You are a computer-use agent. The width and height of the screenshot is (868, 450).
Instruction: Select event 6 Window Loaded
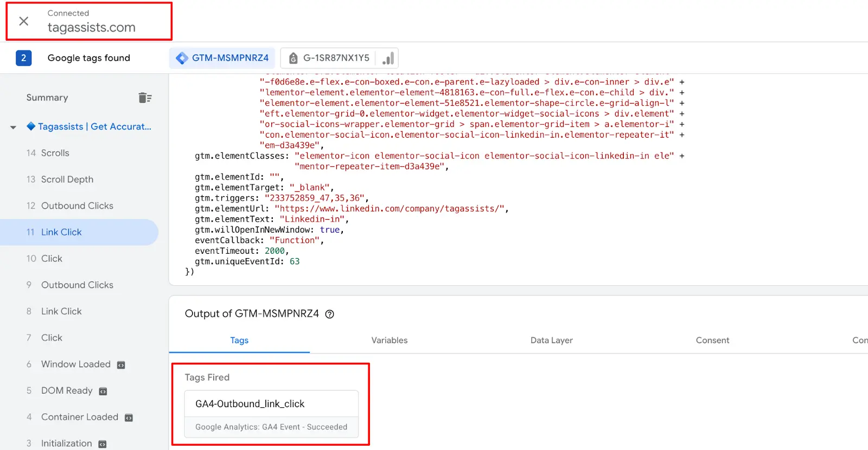pyautogui.click(x=79, y=364)
